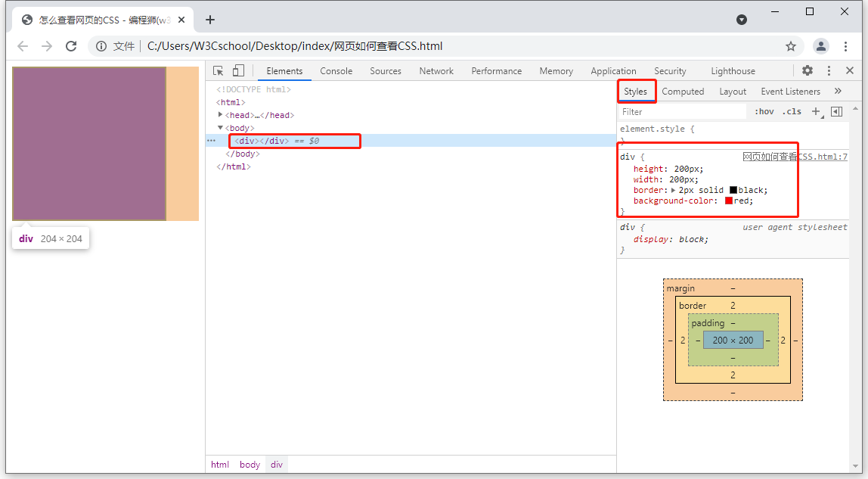Open the Chrome profile avatar icon
The image size is (868, 479).
point(821,46)
